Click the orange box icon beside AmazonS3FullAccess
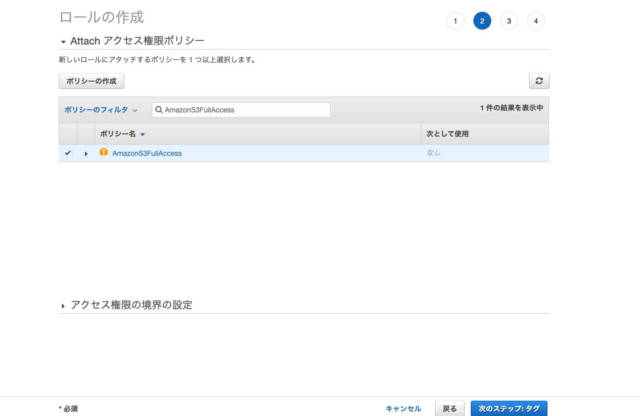Viewport: 640px width, 416px height. point(104,152)
